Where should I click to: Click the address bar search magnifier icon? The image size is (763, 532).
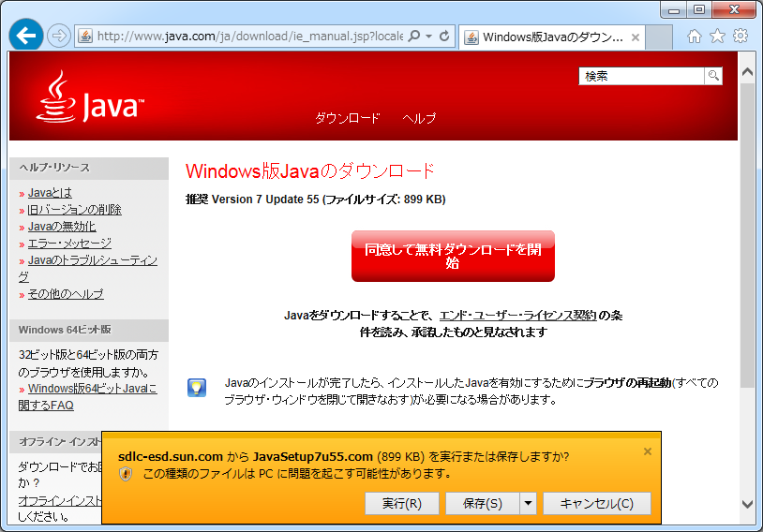(x=414, y=36)
